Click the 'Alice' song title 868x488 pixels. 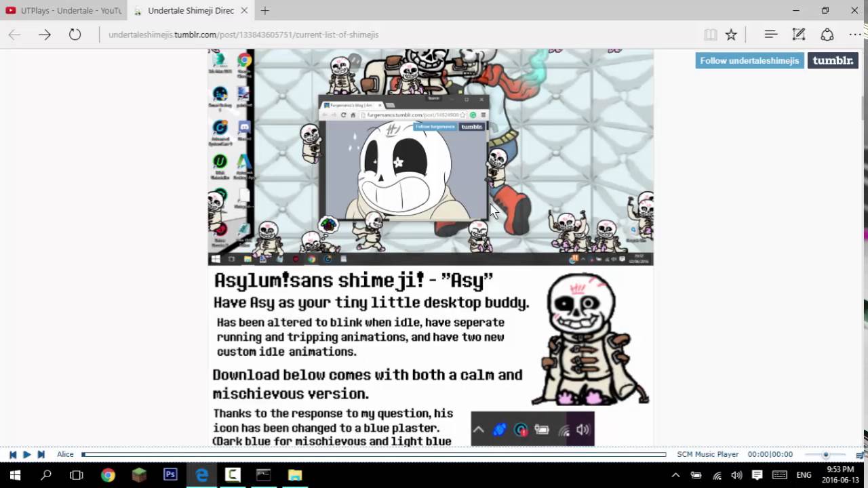[65, 455]
